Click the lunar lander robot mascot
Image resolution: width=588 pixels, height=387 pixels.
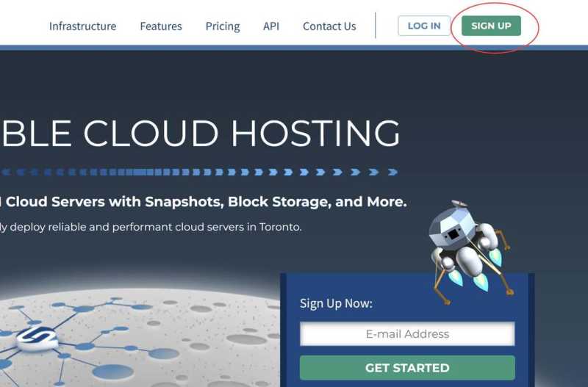click(x=465, y=241)
